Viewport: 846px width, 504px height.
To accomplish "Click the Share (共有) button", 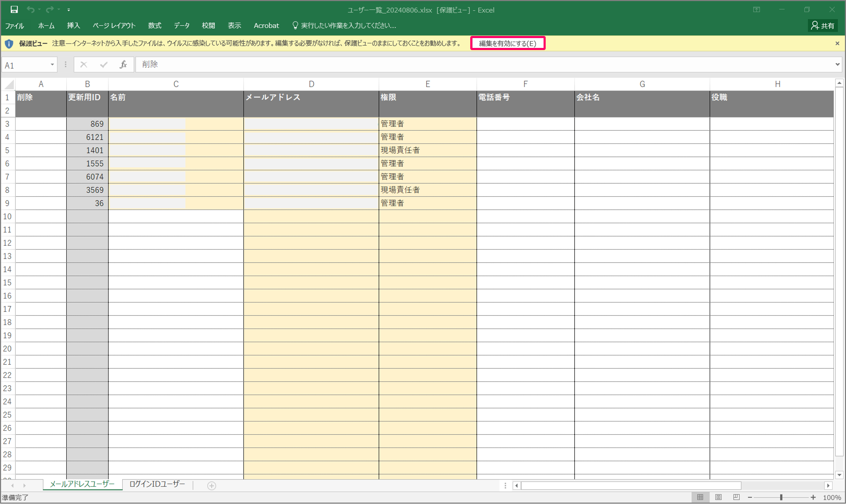I will click(x=823, y=26).
